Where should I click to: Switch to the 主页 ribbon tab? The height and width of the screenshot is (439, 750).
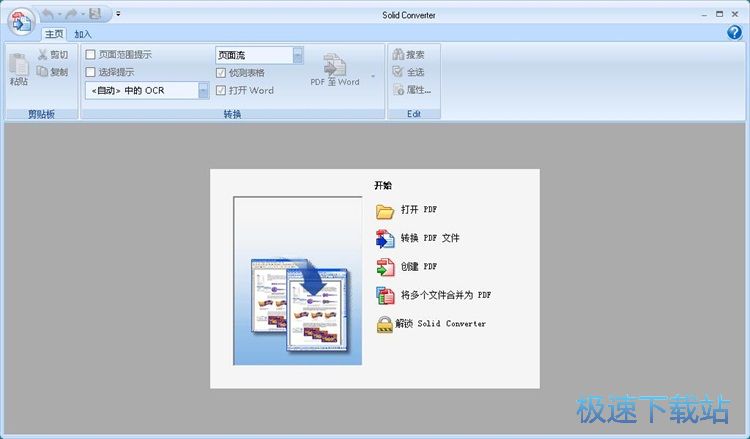tap(54, 34)
